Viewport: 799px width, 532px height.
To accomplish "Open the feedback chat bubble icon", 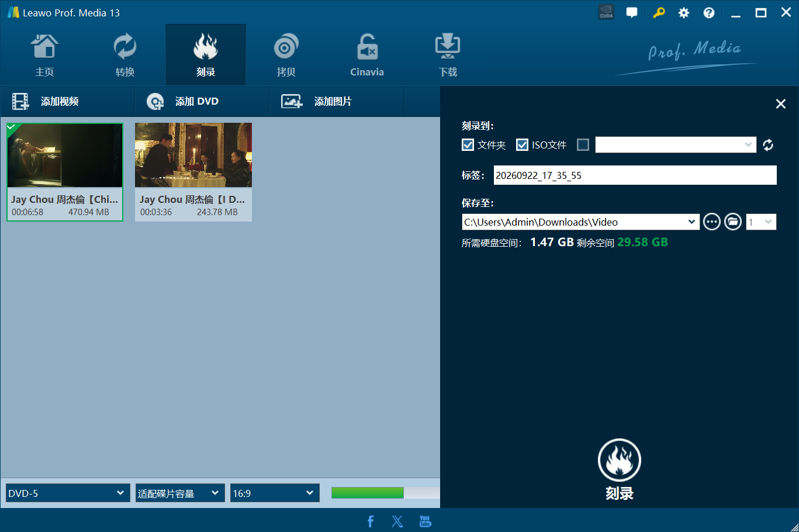I will pos(632,12).
